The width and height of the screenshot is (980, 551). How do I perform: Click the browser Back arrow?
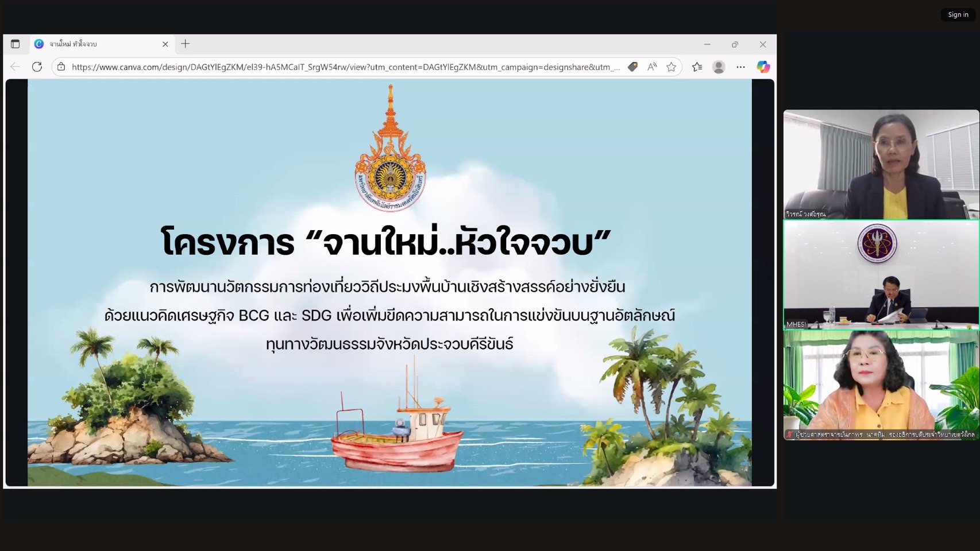[x=16, y=67]
